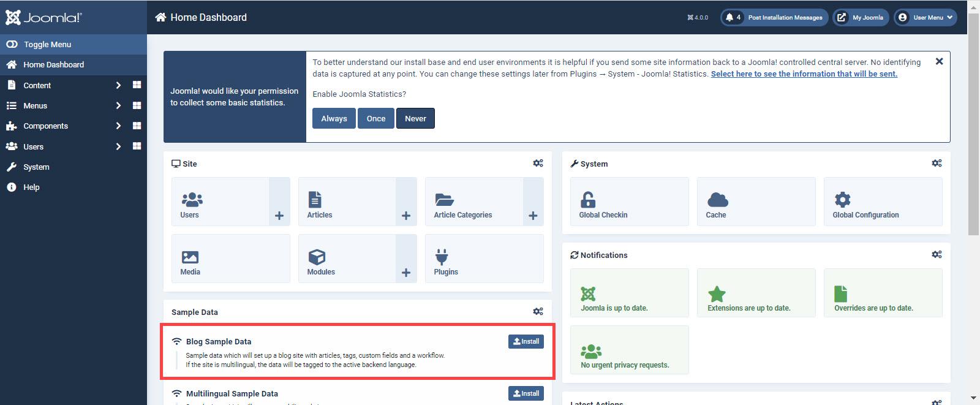Open the Components dashboard grid icon

[x=137, y=126]
